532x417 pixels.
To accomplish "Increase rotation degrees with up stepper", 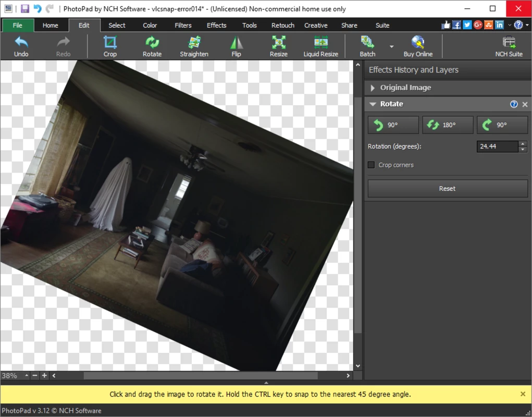I will point(523,144).
